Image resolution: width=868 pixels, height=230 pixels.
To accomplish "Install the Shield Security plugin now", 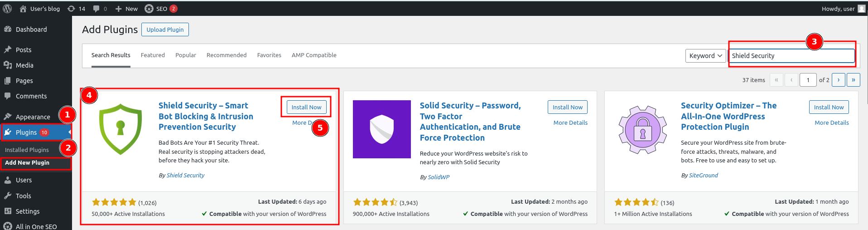I will point(306,108).
